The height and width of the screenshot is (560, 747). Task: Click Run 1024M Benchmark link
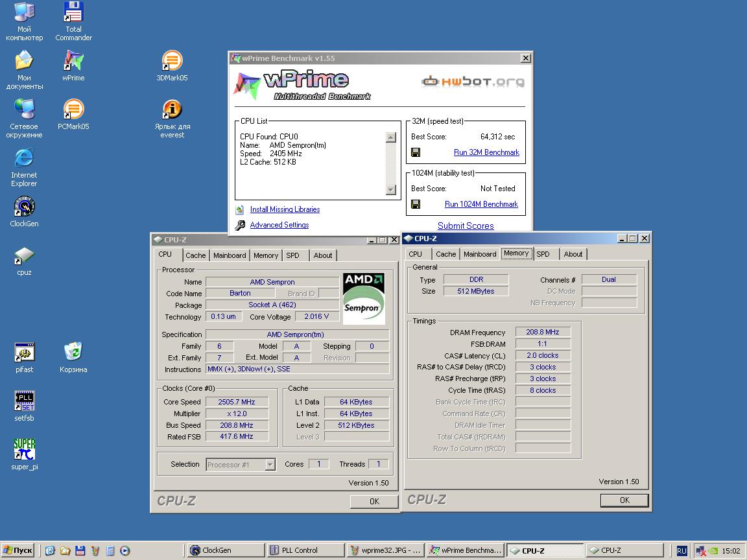481,204
